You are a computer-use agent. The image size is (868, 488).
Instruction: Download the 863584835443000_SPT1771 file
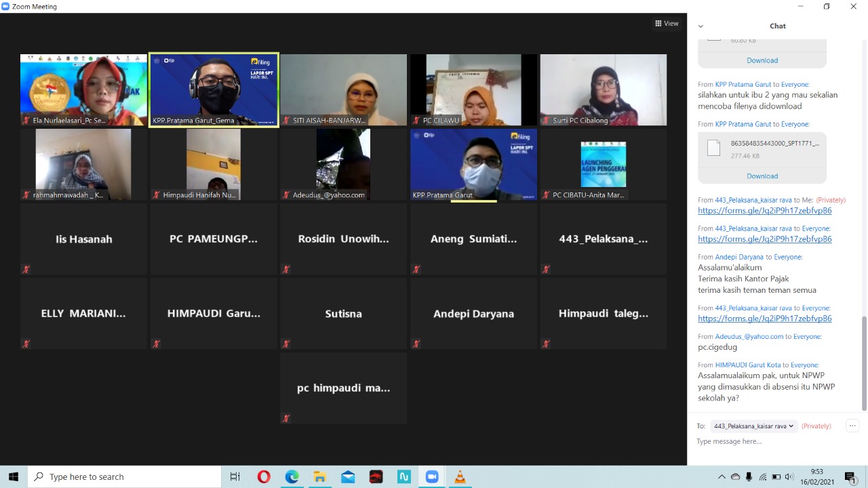[x=762, y=176]
